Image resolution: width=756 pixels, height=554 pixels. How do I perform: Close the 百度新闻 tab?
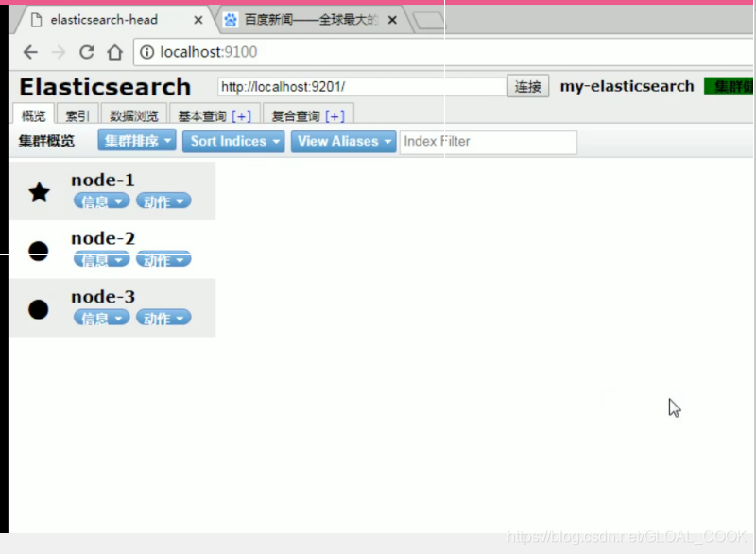(392, 20)
